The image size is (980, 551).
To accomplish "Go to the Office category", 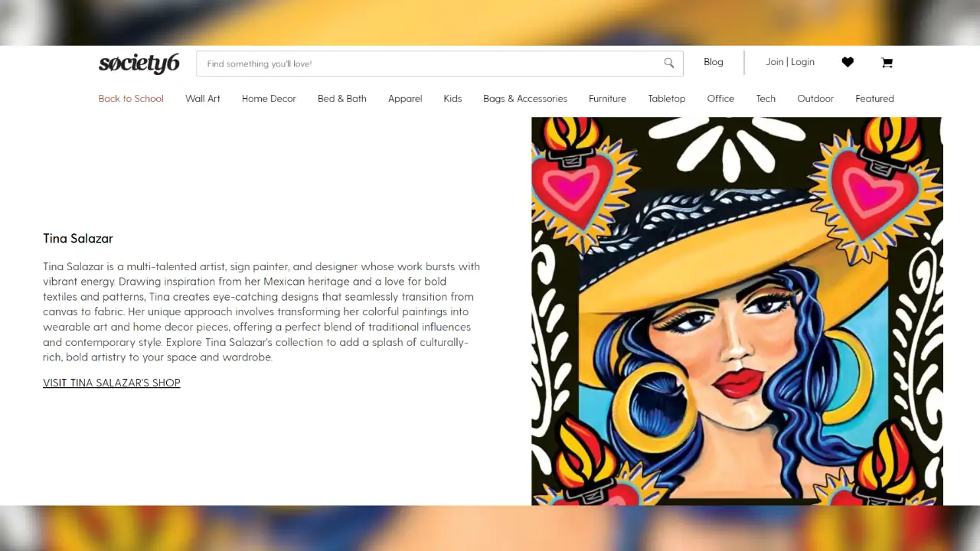I will pos(720,99).
